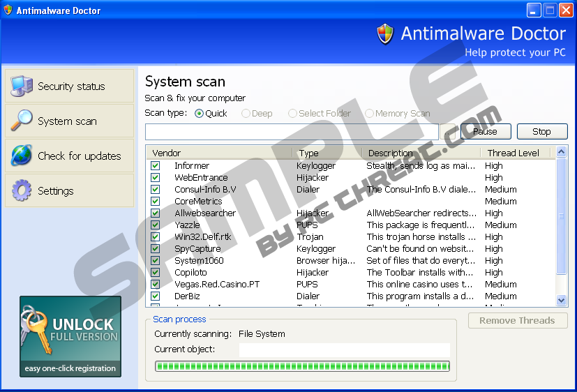The height and width of the screenshot is (392, 577).
Task: Click the golden keys unlock icon
Action: coord(35,329)
